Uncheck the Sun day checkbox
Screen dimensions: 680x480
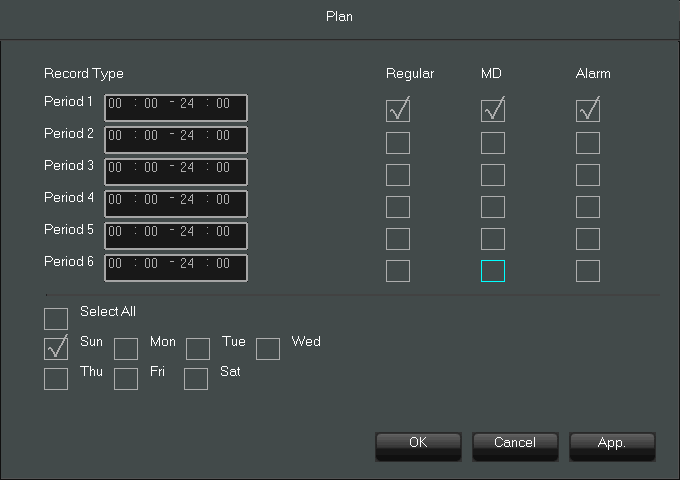click(x=56, y=349)
